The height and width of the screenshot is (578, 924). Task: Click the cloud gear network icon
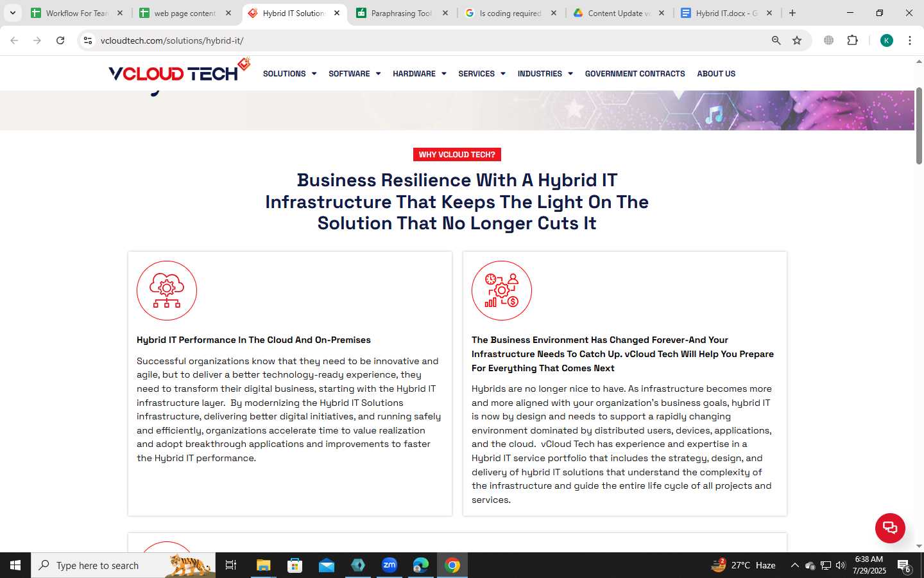167,290
